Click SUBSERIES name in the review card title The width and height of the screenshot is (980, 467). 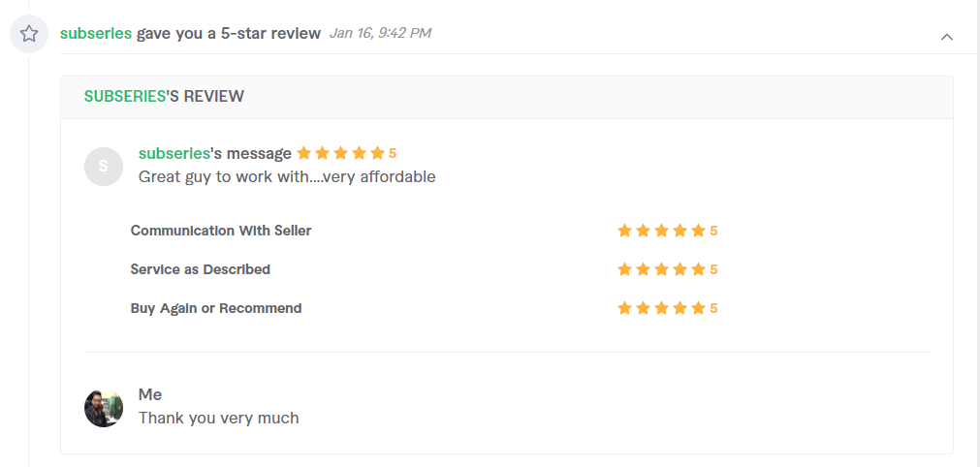pos(125,96)
